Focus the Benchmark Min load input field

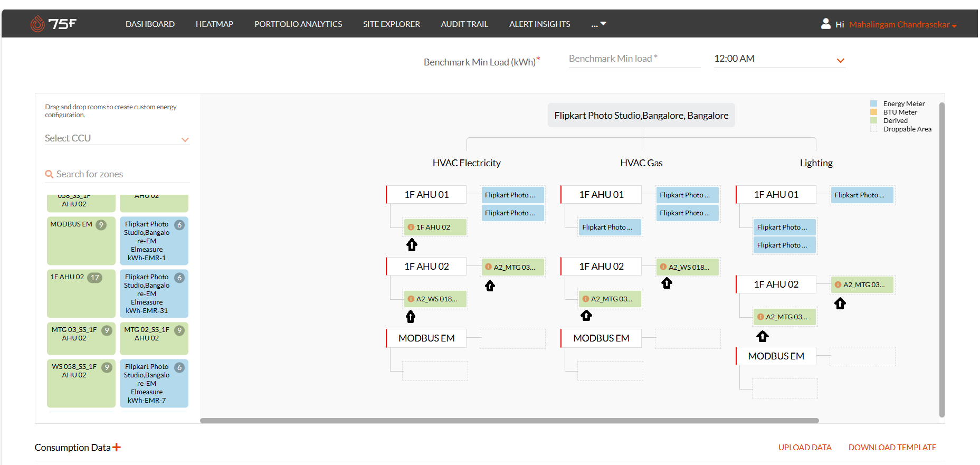(x=634, y=59)
